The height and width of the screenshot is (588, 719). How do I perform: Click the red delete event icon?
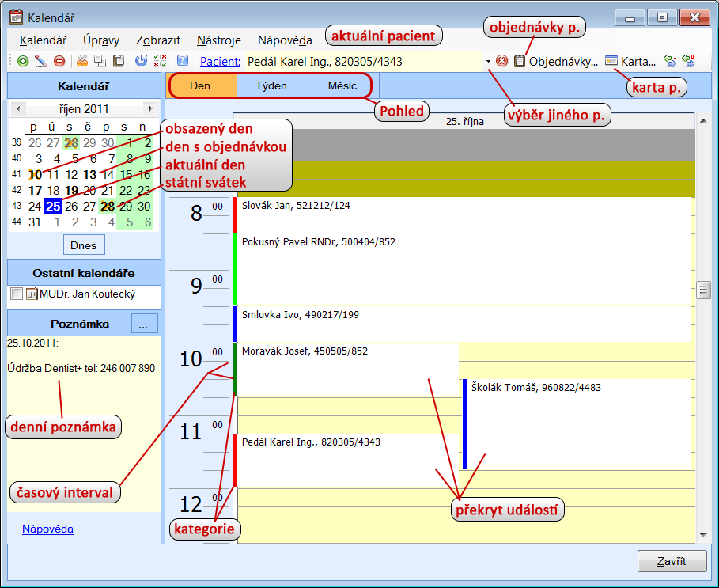coord(59,61)
